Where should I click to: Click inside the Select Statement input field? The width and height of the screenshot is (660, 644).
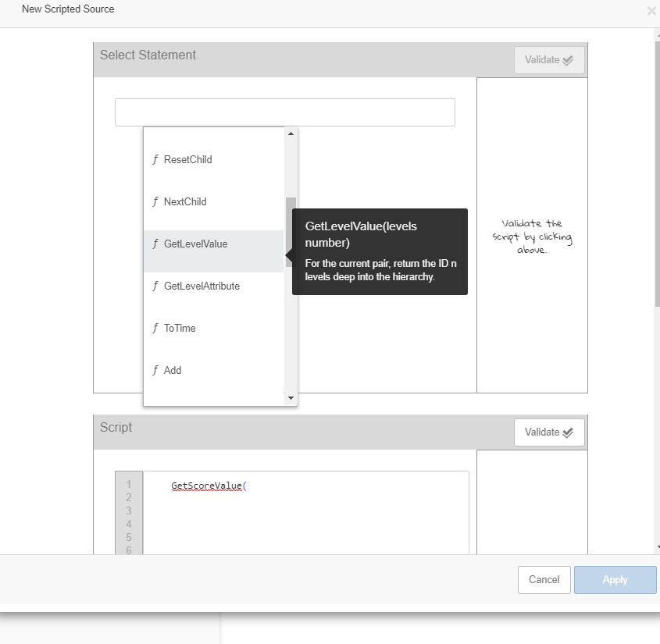[x=284, y=112]
